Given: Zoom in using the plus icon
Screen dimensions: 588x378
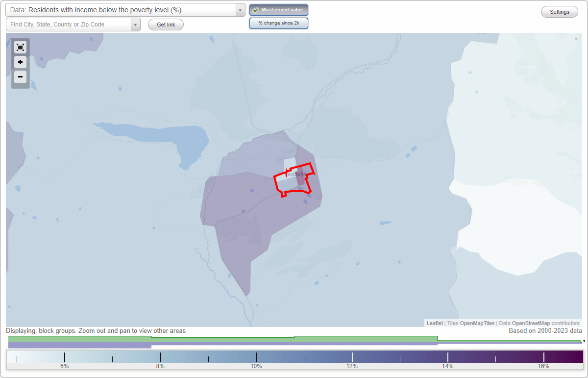Looking at the screenshot, I should tap(20, 62).
